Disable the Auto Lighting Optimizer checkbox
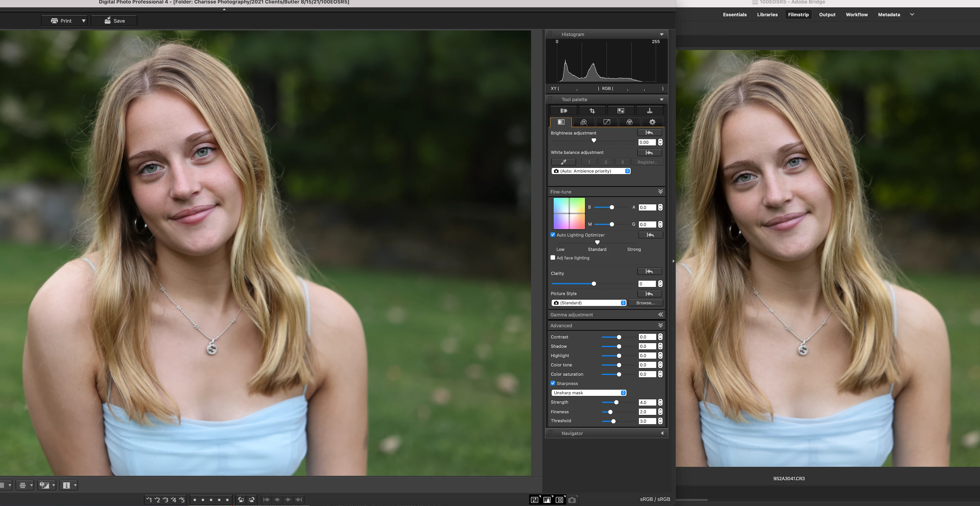 tap(553, 235)
